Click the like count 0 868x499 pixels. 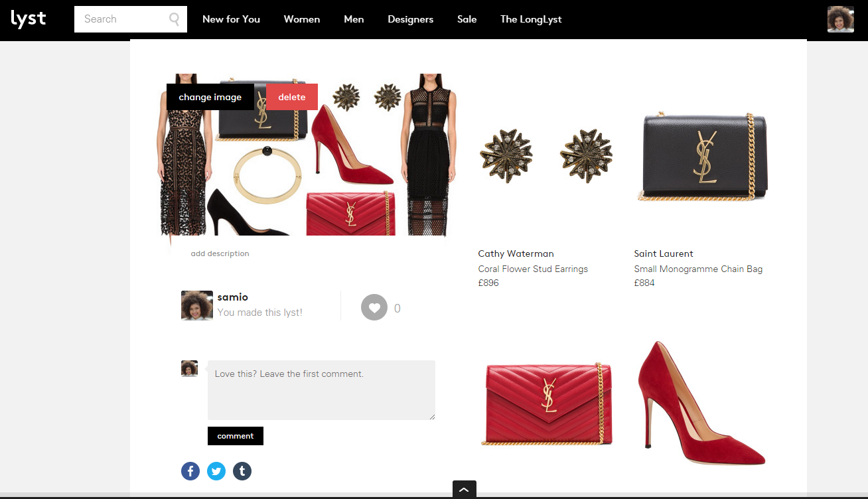(398, 309)
